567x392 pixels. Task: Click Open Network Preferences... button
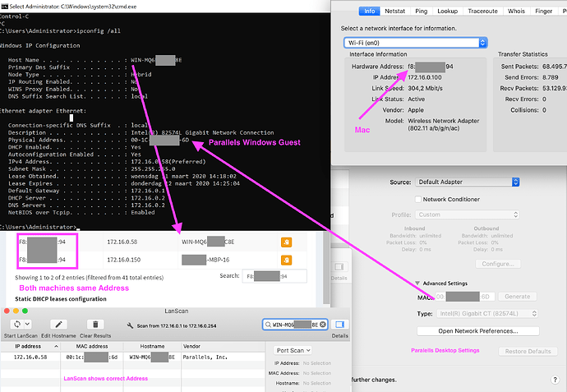click(x=478, y=331)
